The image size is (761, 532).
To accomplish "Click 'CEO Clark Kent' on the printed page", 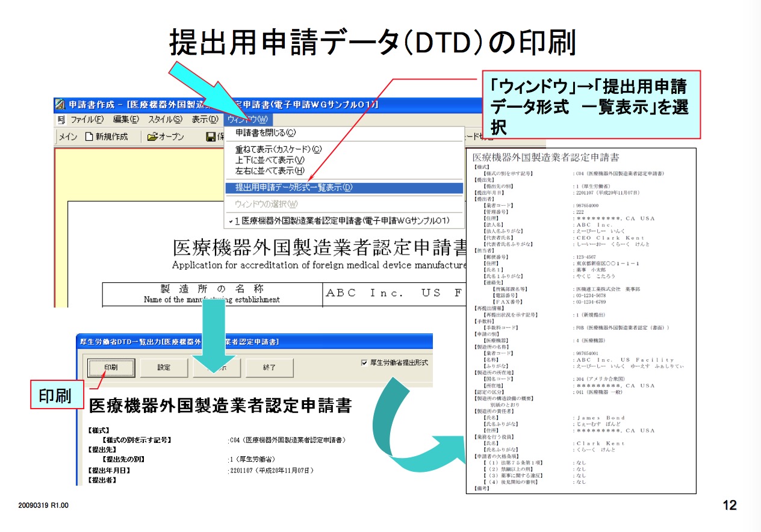I will 609,238.
